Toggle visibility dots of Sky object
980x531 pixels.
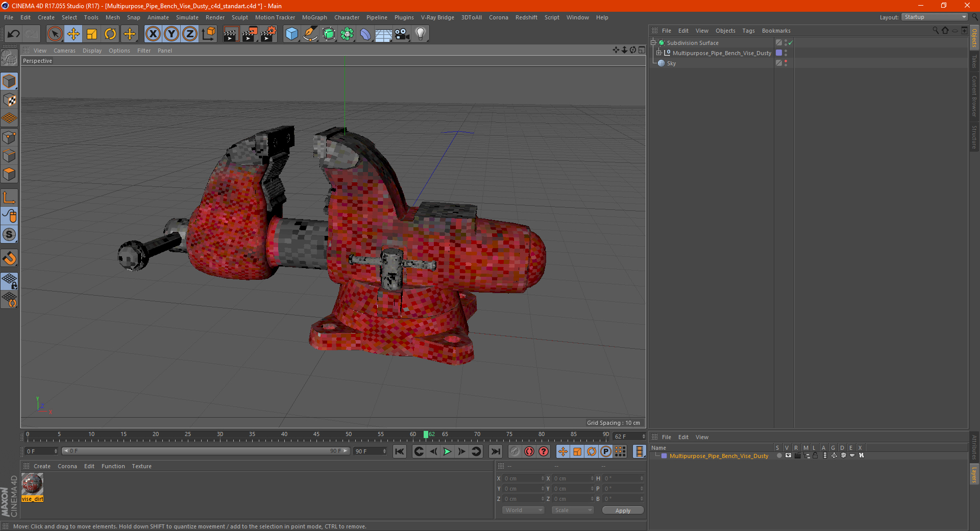(x=786, y=63)
